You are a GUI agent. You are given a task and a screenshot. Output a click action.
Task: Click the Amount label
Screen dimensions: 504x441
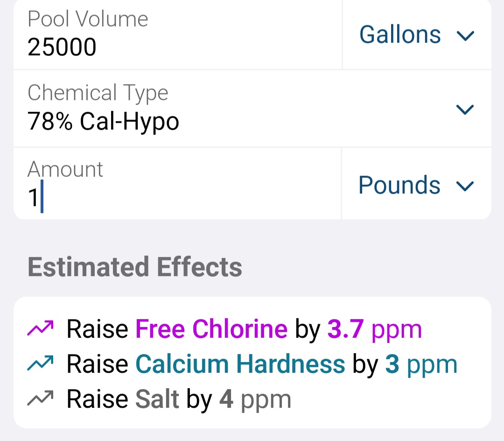[x=65, y=169]
